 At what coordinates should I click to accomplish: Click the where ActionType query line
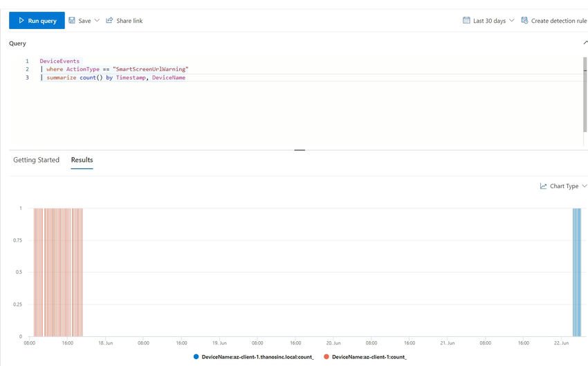click(x=114, y=69)
